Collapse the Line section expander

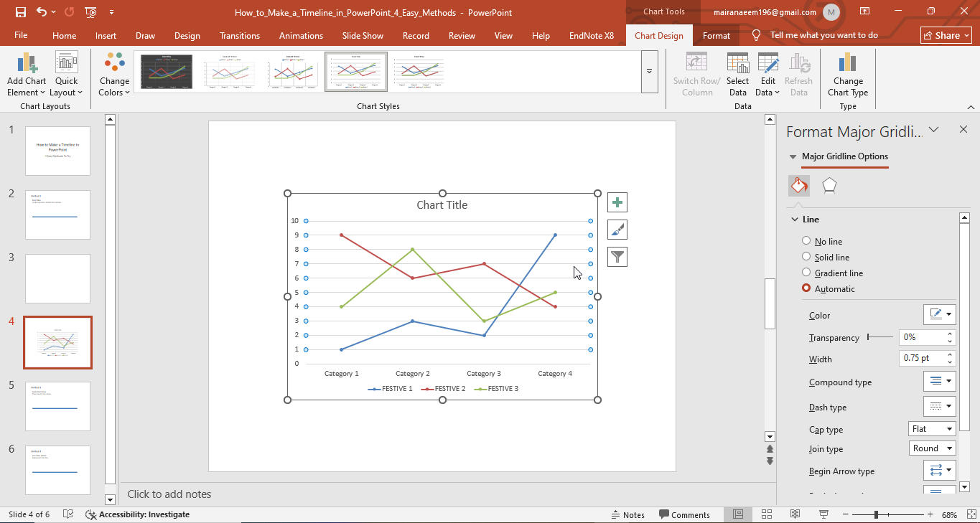tap(795, 220)
